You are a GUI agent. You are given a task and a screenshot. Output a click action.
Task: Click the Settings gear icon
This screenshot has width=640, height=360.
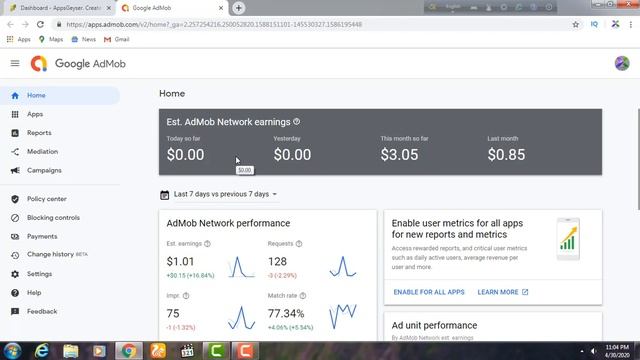[15, 274]
